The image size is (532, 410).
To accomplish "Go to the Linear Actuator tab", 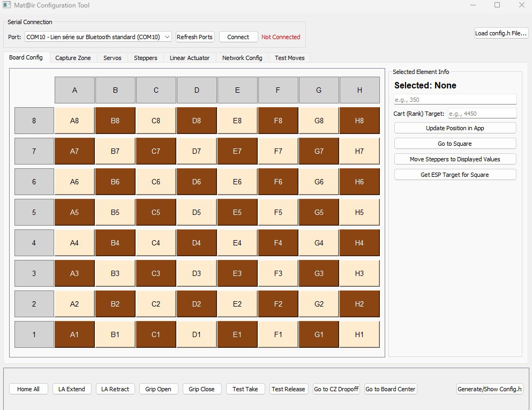I will [190, 58].
